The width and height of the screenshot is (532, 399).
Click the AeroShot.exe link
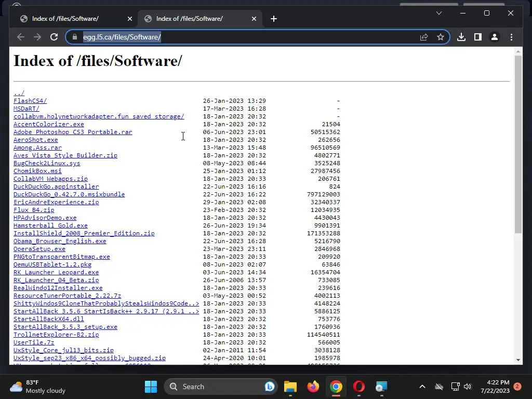pyautogui.click(x=36, y=140)
